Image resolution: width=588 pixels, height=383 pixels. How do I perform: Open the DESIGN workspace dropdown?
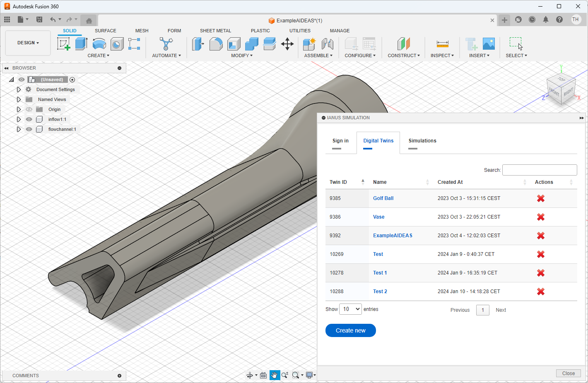pyautogui.click(x=28, y=43)
